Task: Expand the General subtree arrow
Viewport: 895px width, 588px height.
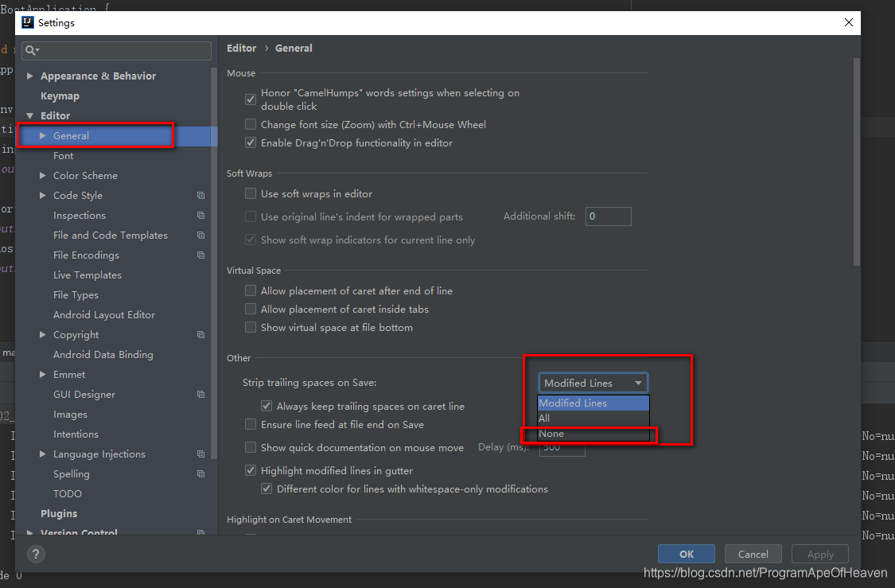Action: tap(43, 136)
